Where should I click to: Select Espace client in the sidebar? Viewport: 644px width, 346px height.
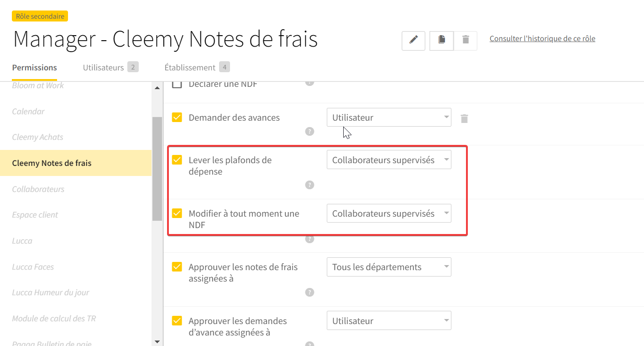(35, 215)
